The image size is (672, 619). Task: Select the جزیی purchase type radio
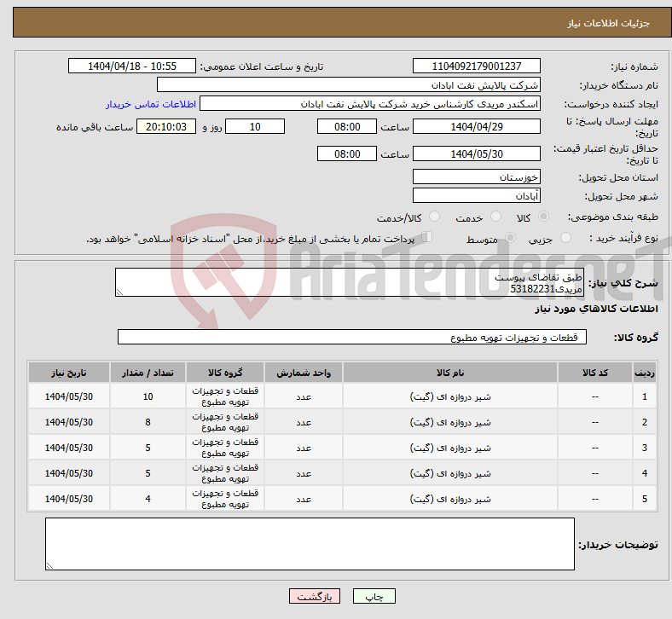pos(565,238)
